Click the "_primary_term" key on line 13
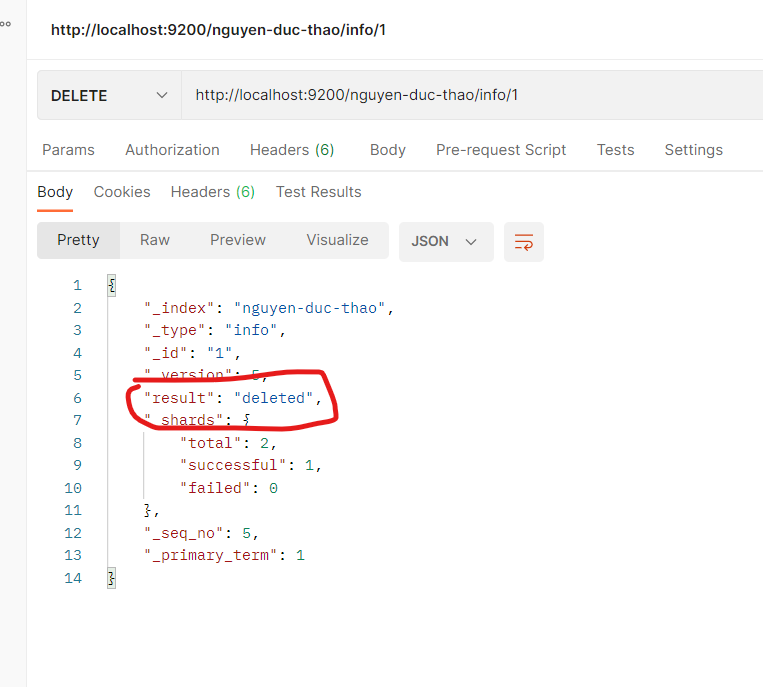Viewport: 763px width, 687px height. coord(210,556)
